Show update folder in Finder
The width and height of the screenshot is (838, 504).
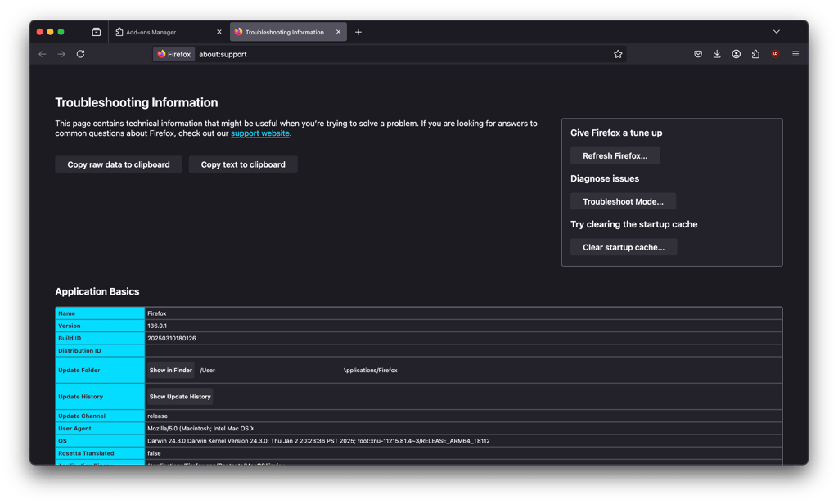[x=170, y=371]
